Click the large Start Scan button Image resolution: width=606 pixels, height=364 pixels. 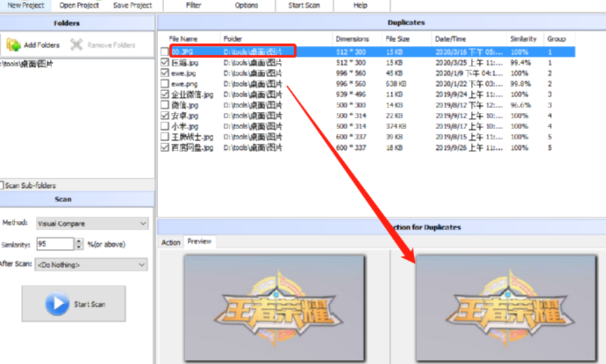(74, 304)
